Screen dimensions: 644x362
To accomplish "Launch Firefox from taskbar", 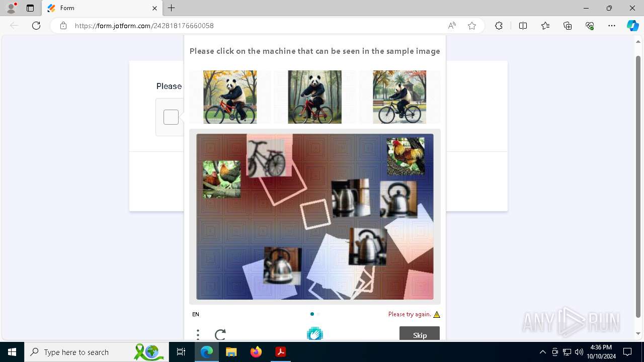I will [x=256, y=352].
